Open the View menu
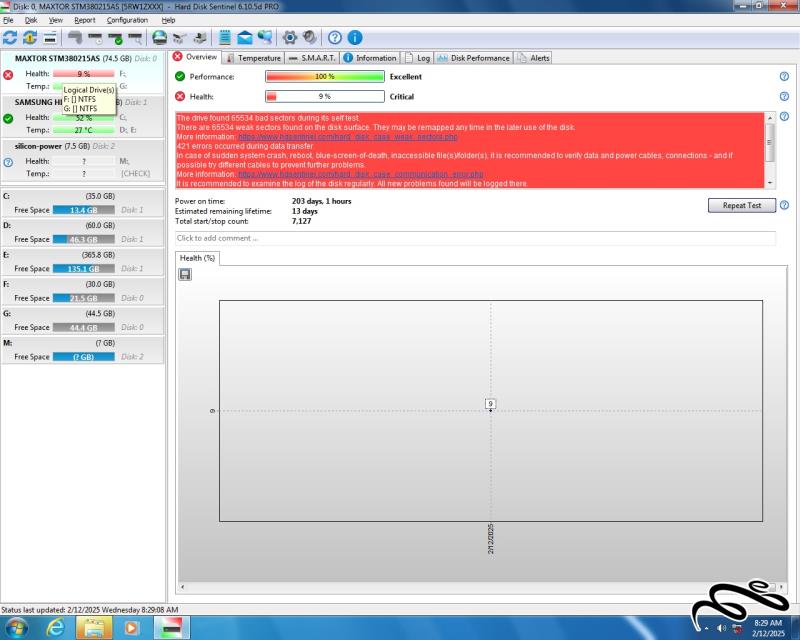The height and width of the screenshot is (640, 800). pyautogui.click(x=56, y=20)
